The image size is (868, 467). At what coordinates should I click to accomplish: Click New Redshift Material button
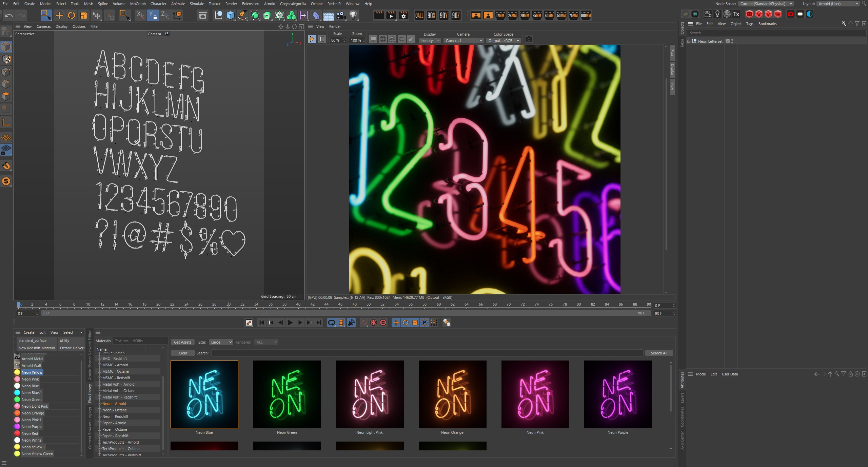tap(37, 348)
